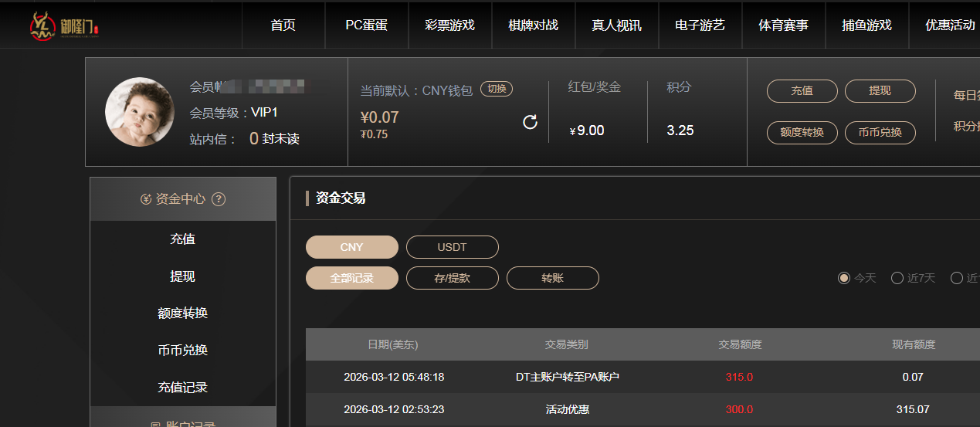Go to 真人视讯 in top navigation
The height and width of the screenshot is (427, 980).
[616, 25]
